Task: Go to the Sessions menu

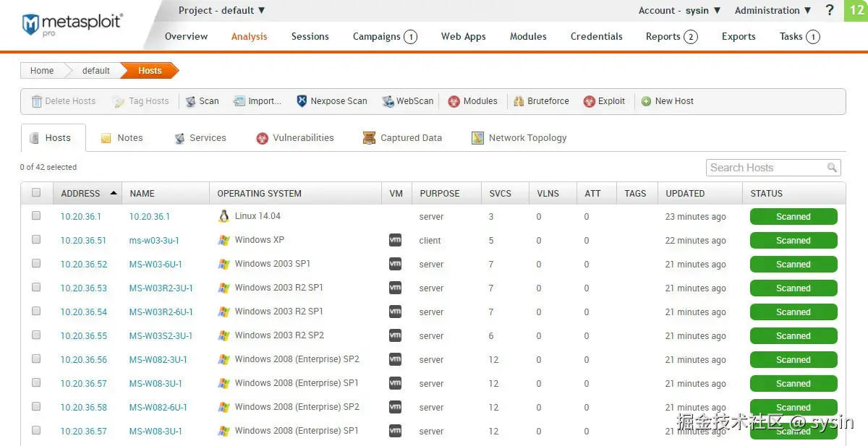Action: 310,36
